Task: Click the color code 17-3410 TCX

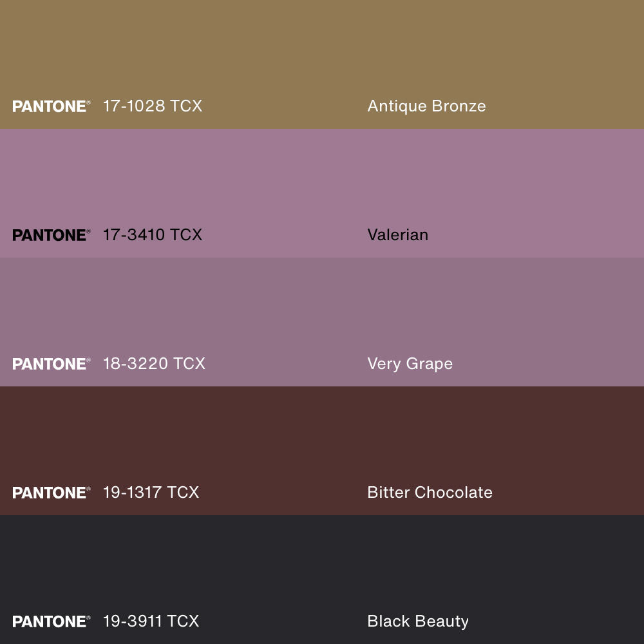Action: point(153,235)
